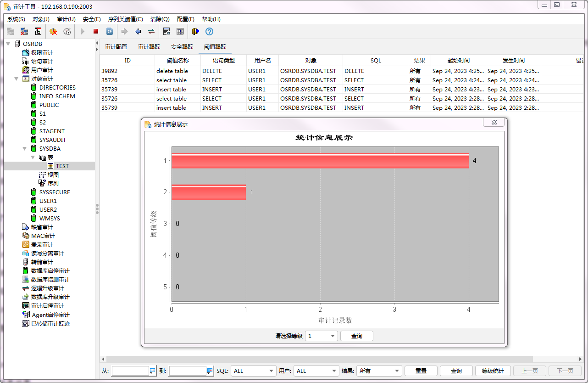Screen dimensions: 588x383
Task: Collapse the SYSDBA schema node
Action: pyautogui.click(x=25, y=149)
